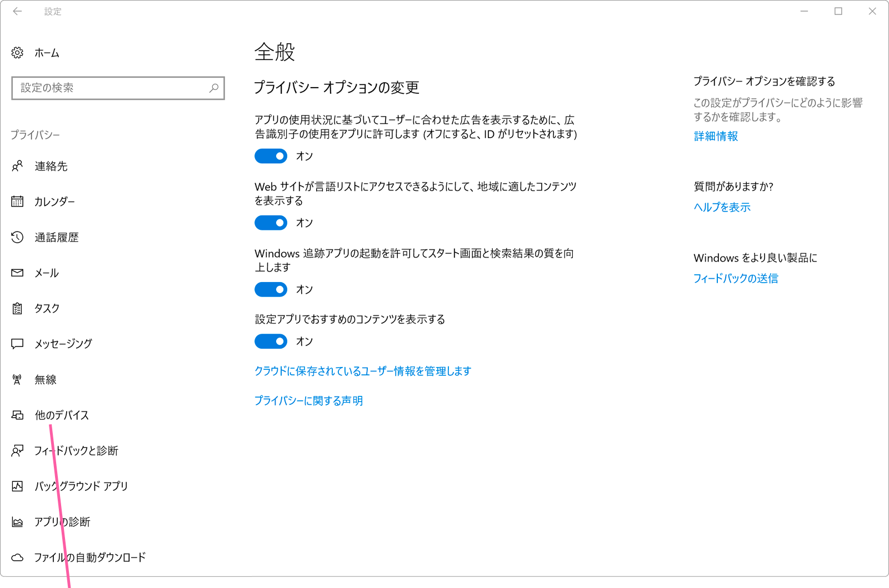The height and width of the screenshot is (588, 889).
Task: Minimize the Settings window
Action: pyautogui.click(x=804, y=11)
